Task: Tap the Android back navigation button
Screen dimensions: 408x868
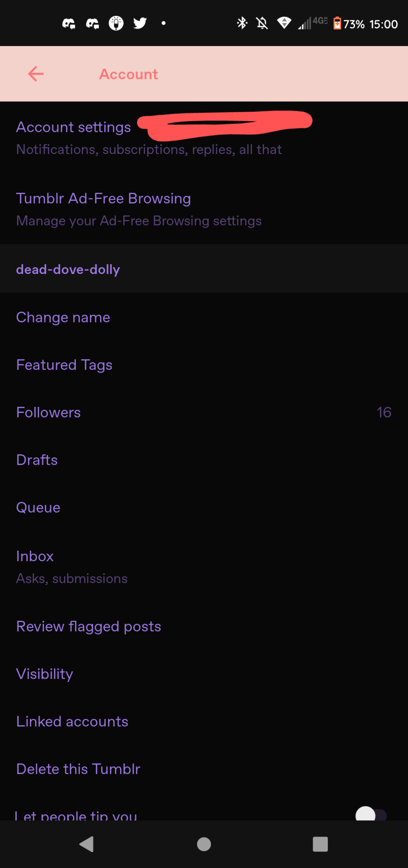Action: 86,844
